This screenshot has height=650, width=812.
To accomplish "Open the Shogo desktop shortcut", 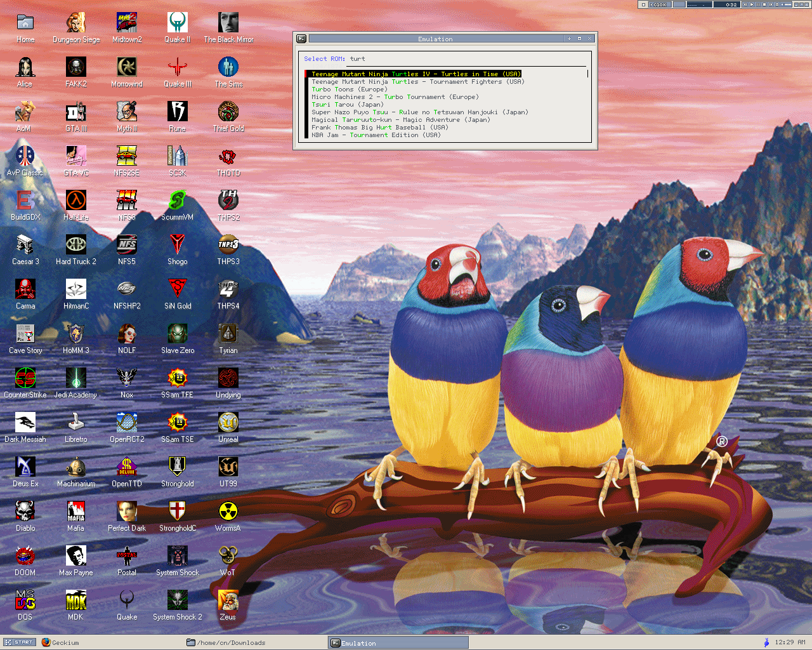I will coord(178,249).
